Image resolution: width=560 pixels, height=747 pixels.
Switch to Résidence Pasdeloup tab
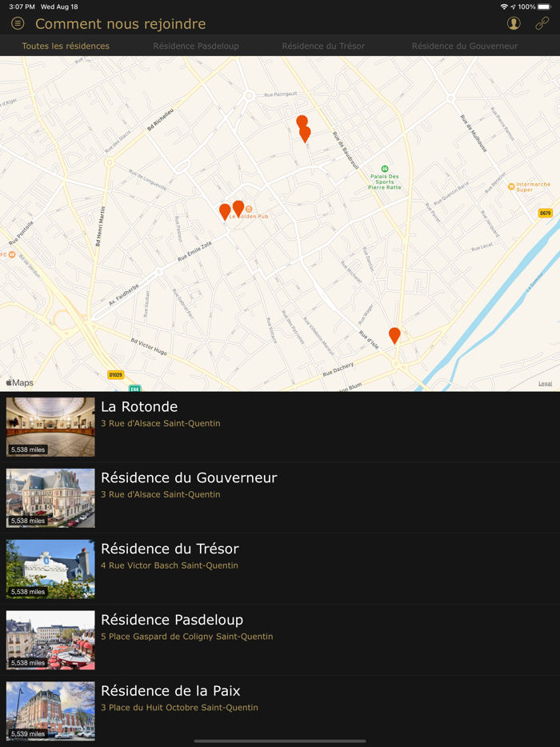click(x=196, y=46)
